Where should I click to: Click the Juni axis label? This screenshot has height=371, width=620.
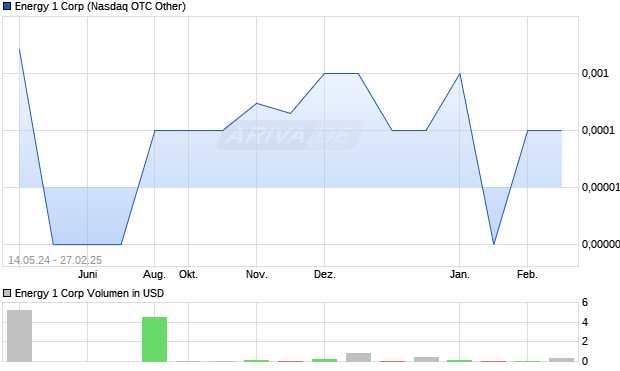[87, 274]
